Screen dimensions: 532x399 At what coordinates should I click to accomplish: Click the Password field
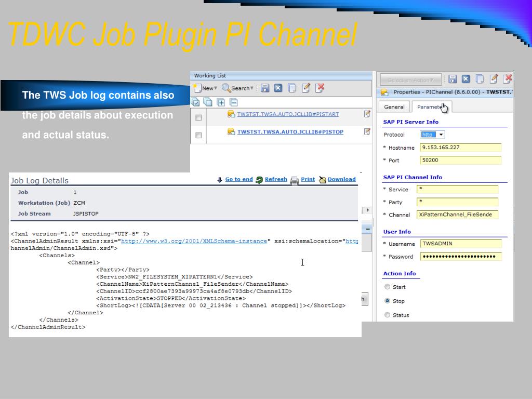point(461,257)
